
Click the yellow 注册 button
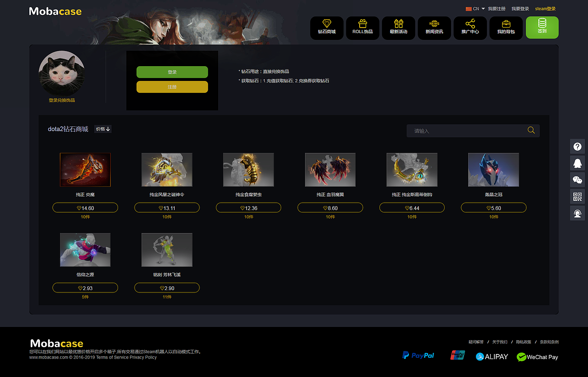(x=172, y=87)
